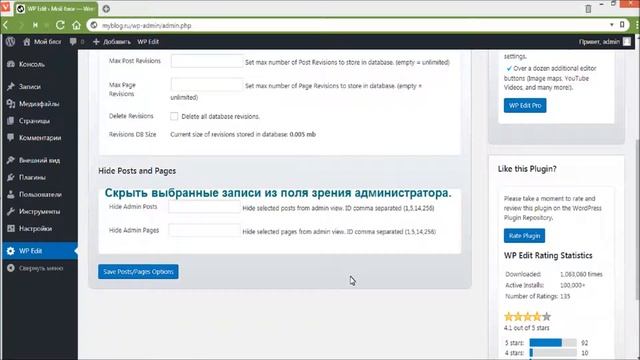Click the '0.005 mb' revisions size value

point(302,134)
